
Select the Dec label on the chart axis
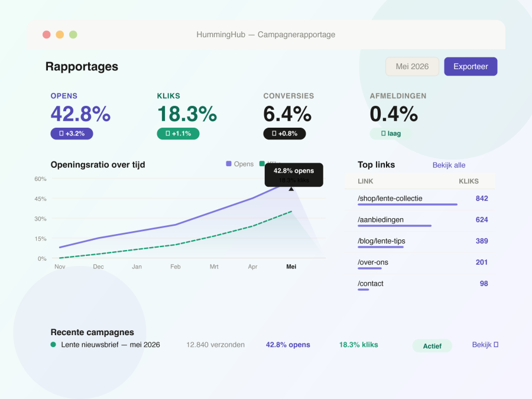tap(98, 267)
